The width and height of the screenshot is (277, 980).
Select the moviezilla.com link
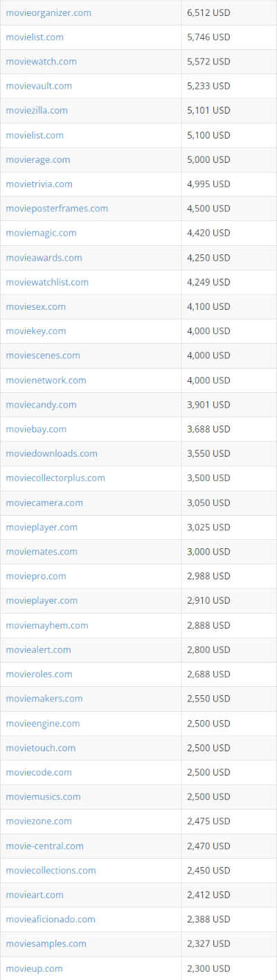[x=37, y=110]
